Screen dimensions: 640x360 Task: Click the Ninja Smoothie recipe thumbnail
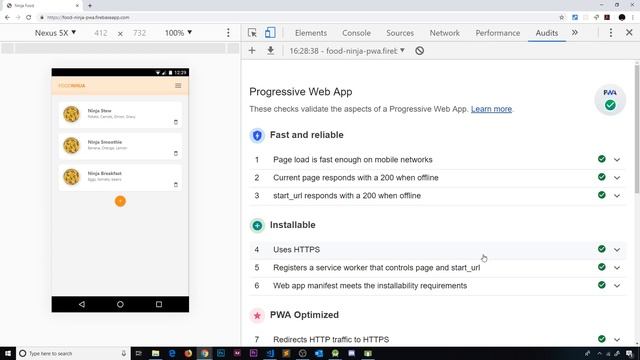(x=71, y=146)
